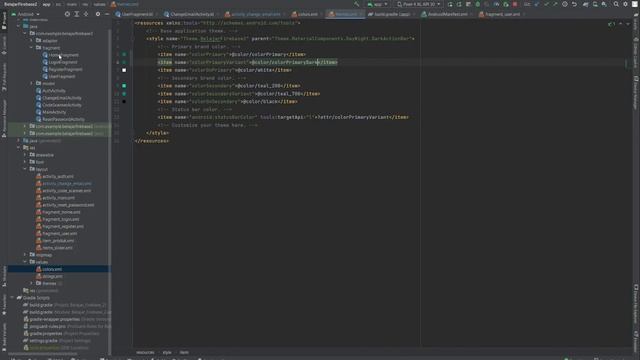Click Select Opened File target icon in Project panel
Viewport: 640px width, 360px height.
point(67,14)
